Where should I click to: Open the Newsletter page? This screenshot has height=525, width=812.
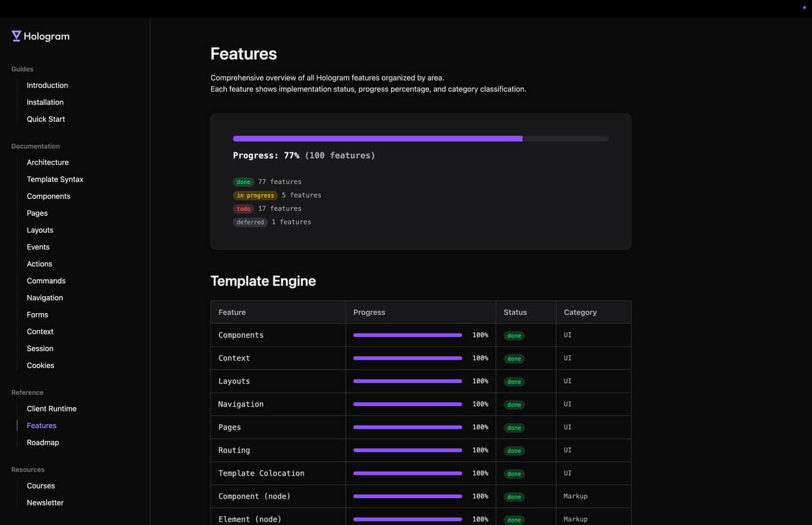point(45,503)
